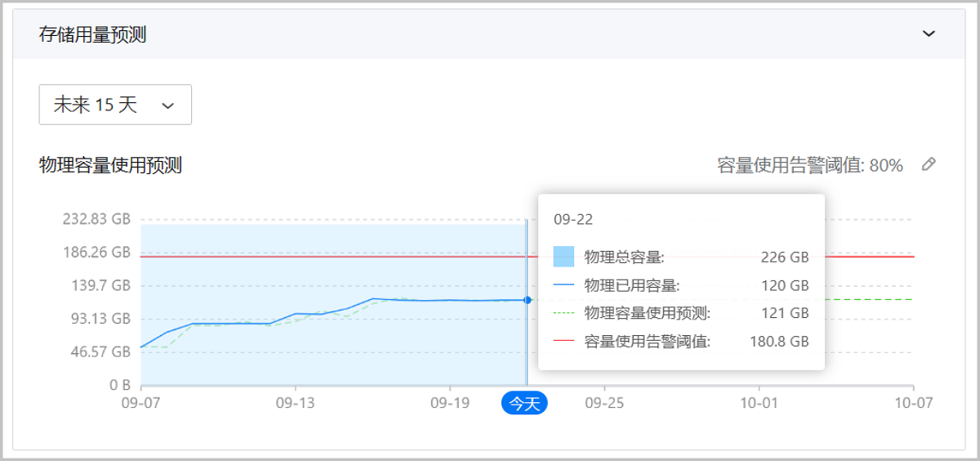Screen dimensions: 980x461
Task: Click the 10-01 date on the x-axis
Action: click(759, 403)
